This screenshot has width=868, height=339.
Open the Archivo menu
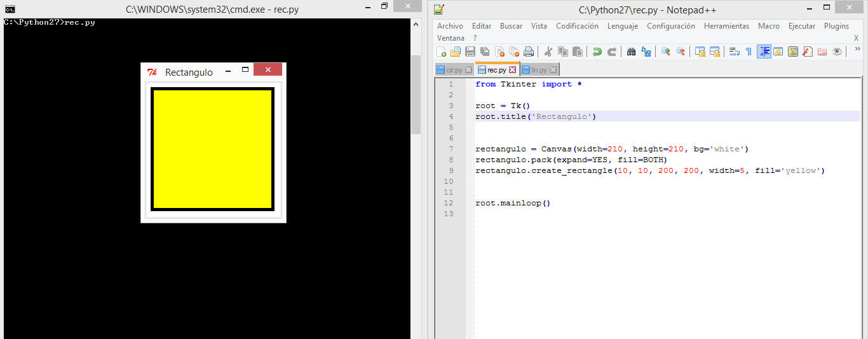(x=450, y=26)
